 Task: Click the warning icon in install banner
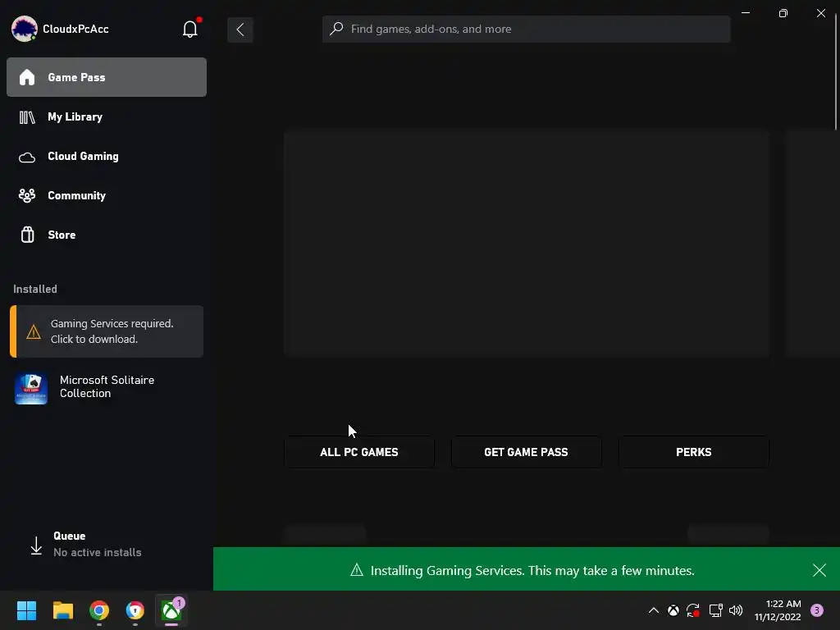tap(357, 570)
